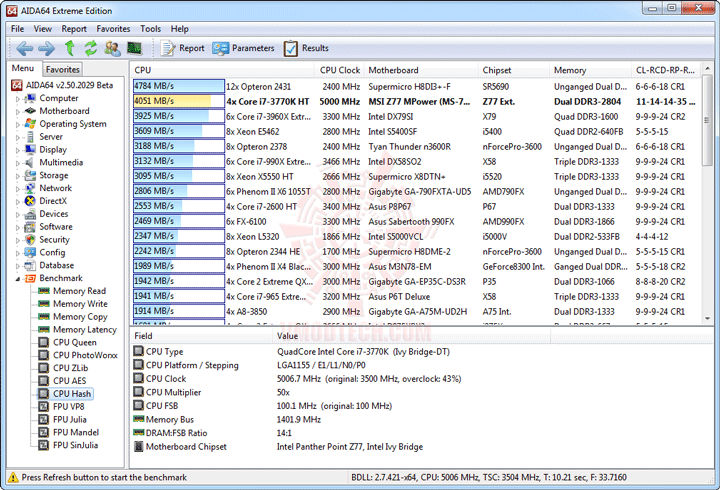720x490 pixels.
Task: Open the Help menu
Action: click(x=180, y=29)
